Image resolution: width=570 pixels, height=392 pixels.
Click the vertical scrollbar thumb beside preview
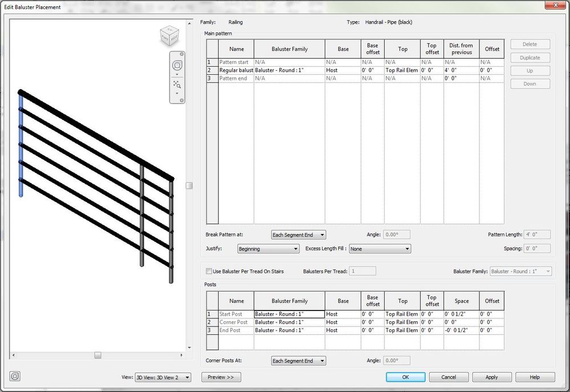(189, 185)
